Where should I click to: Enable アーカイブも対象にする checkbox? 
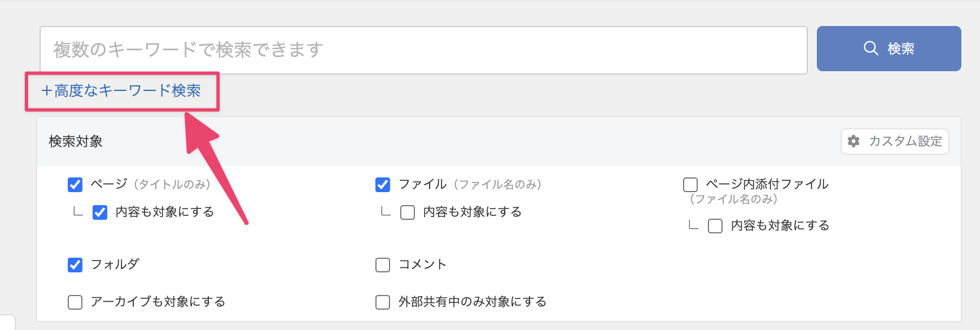coord(75,302)
